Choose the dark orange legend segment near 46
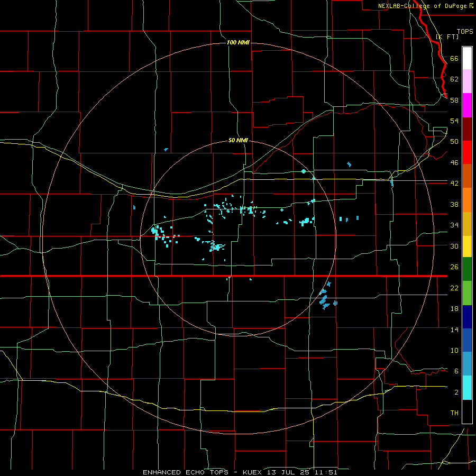Screen dimensions: 476x476 [x=467, y=176]
